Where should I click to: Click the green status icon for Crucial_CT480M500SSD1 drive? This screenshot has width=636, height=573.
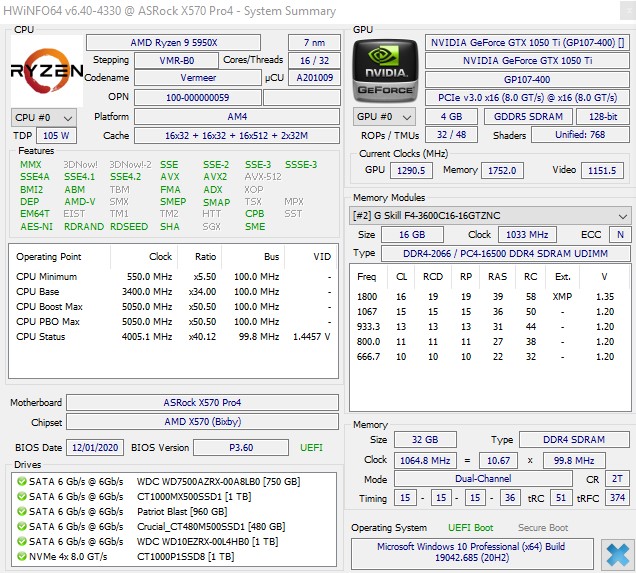pyautogui.click(x=21, y=526)
